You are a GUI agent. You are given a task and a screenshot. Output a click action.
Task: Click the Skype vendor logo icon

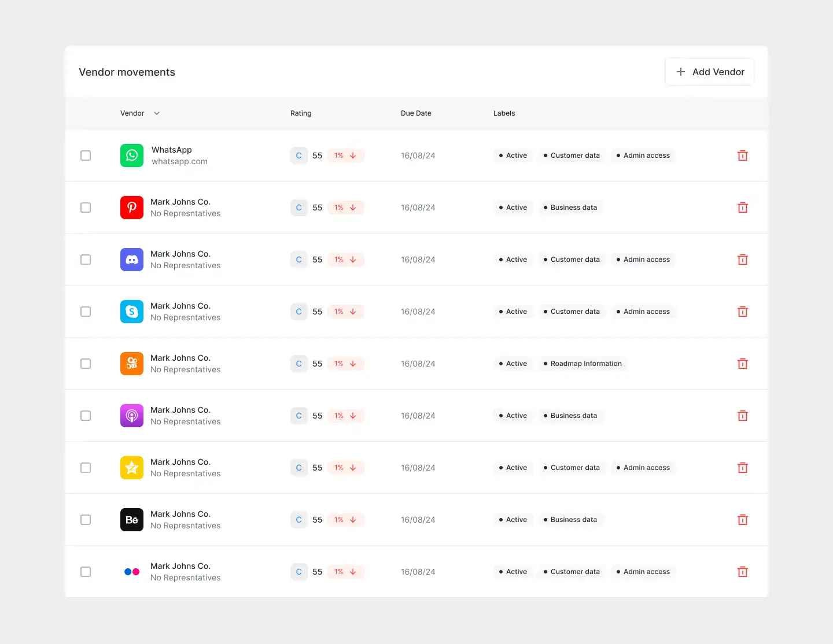click(132, 312)
